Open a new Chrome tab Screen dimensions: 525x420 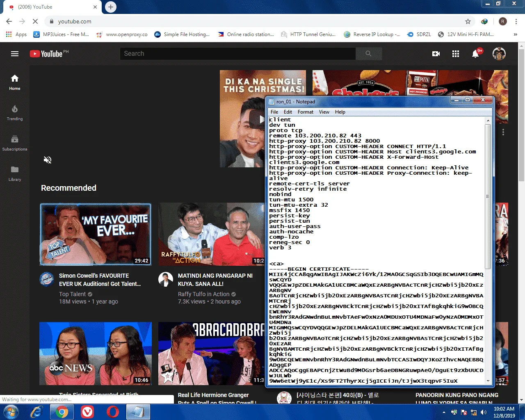[111, 7]
